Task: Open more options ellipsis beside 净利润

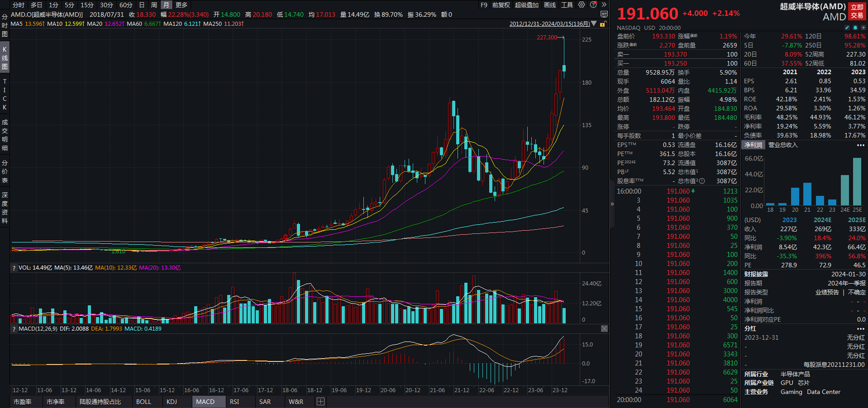Action: click(x=860, y=145)
